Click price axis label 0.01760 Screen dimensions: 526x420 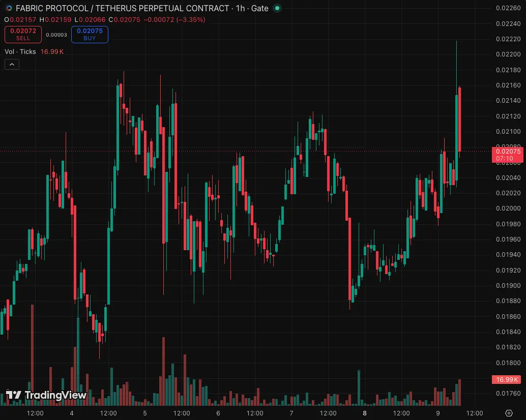[508, 394]
